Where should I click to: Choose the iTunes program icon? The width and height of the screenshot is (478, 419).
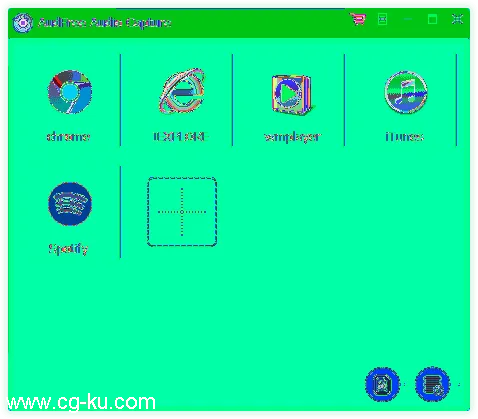tap(406, 92)
